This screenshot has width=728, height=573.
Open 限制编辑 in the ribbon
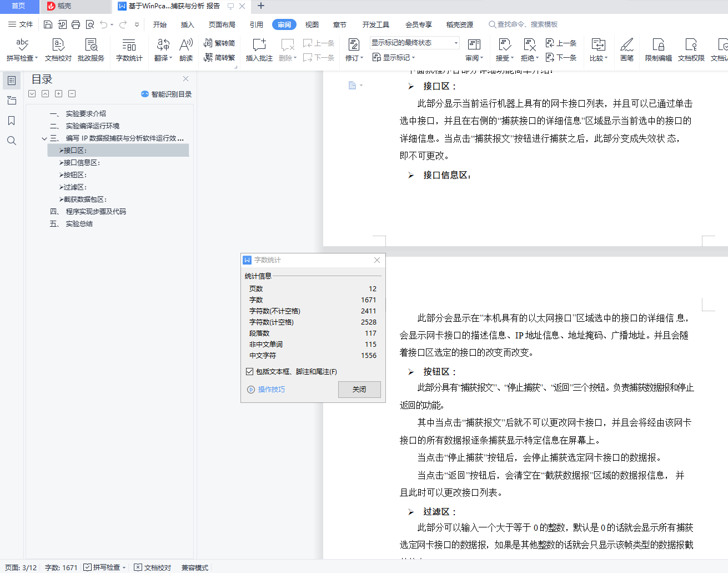pyautogui.click(x=659, y=49)
